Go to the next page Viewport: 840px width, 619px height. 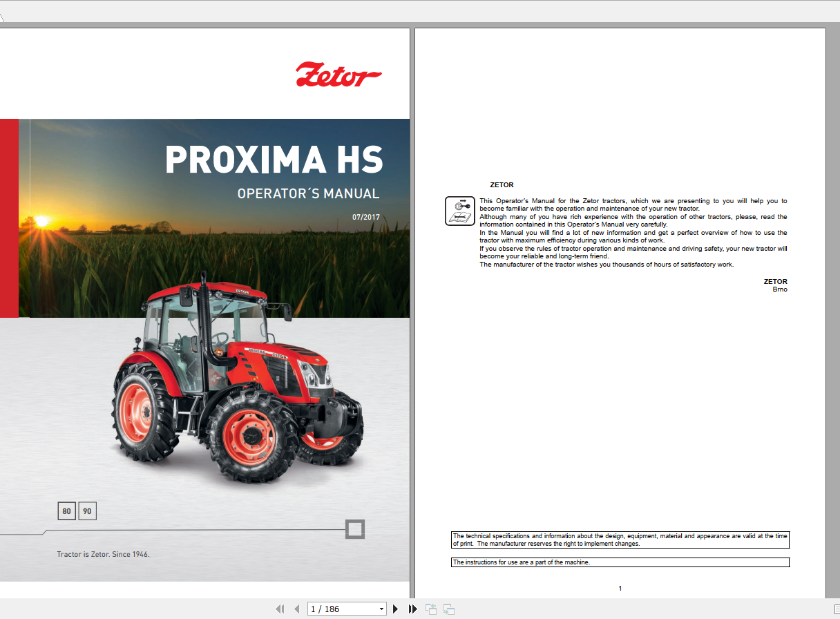[395, 609]
